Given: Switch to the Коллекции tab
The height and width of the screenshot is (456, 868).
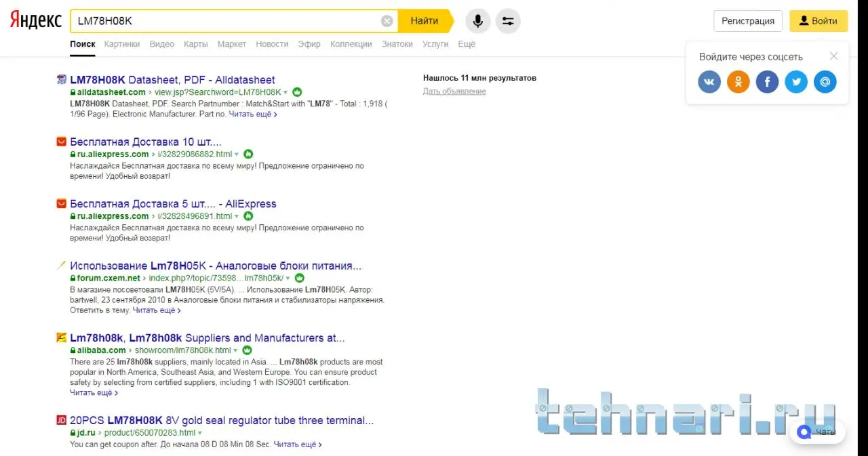Looking at the screenshot, I should pyautogui.click(x=351, y=44).
